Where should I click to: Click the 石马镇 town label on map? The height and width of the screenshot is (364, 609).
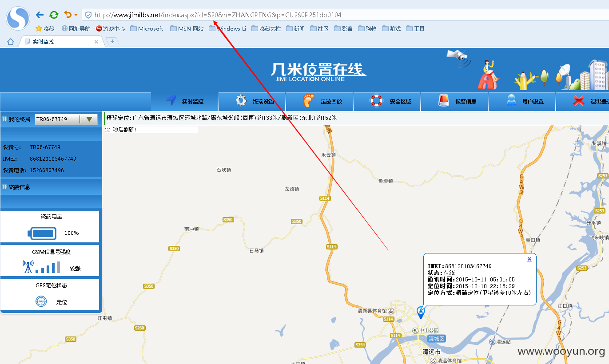(x=256, y=250)
